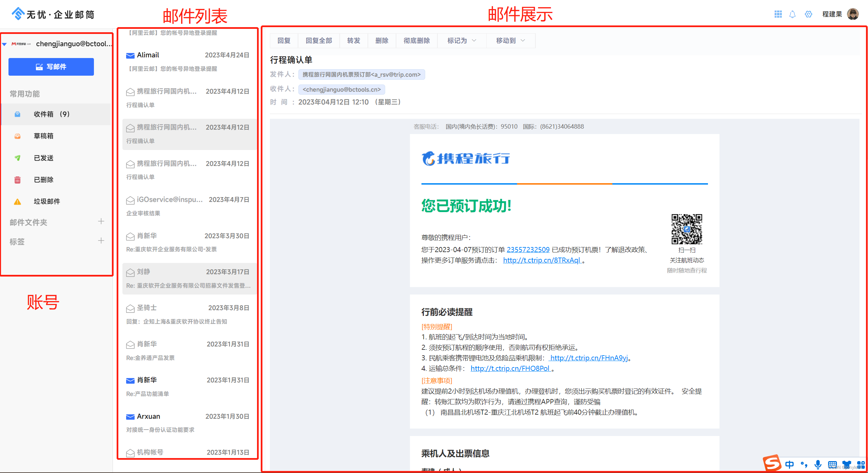
Task: Click the user avatar picture
Action: pos(853,14)
